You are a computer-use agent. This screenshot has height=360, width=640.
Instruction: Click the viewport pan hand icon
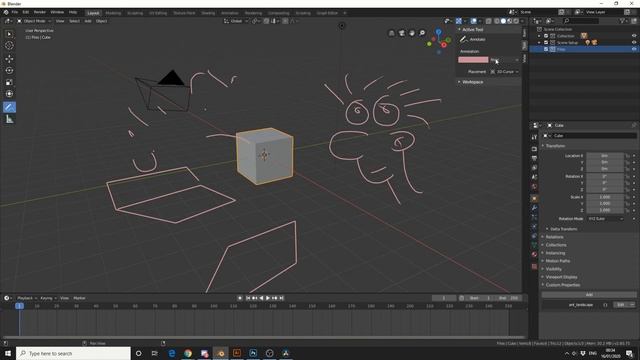pyautogui.click(x=412, y=33)
